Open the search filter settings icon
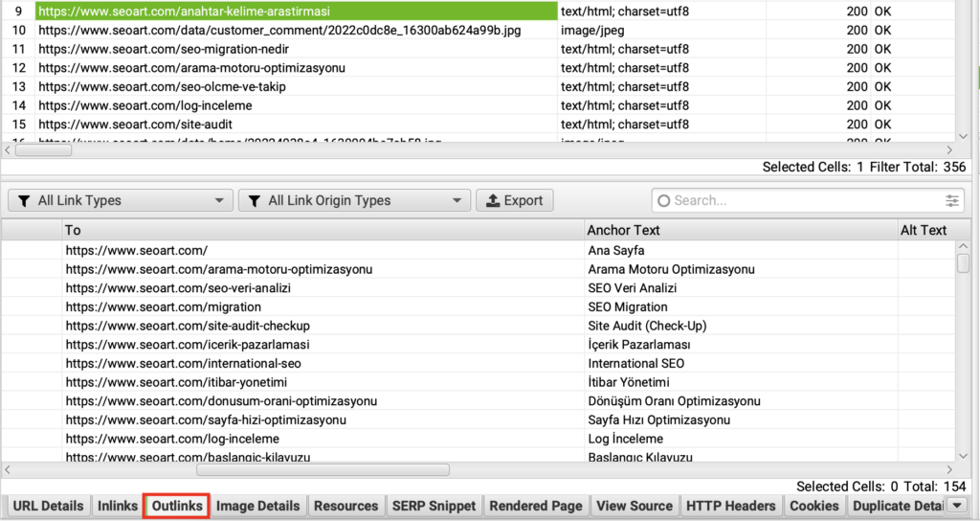Viewport: 980px width, 521px height. pyautogui.click(x=951, y=201)
